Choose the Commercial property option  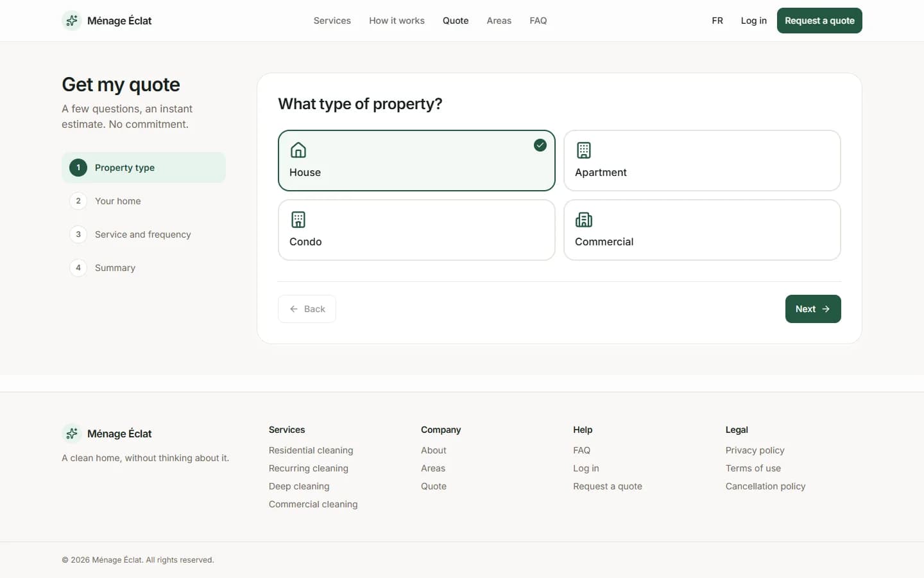[x=702, y=230]
